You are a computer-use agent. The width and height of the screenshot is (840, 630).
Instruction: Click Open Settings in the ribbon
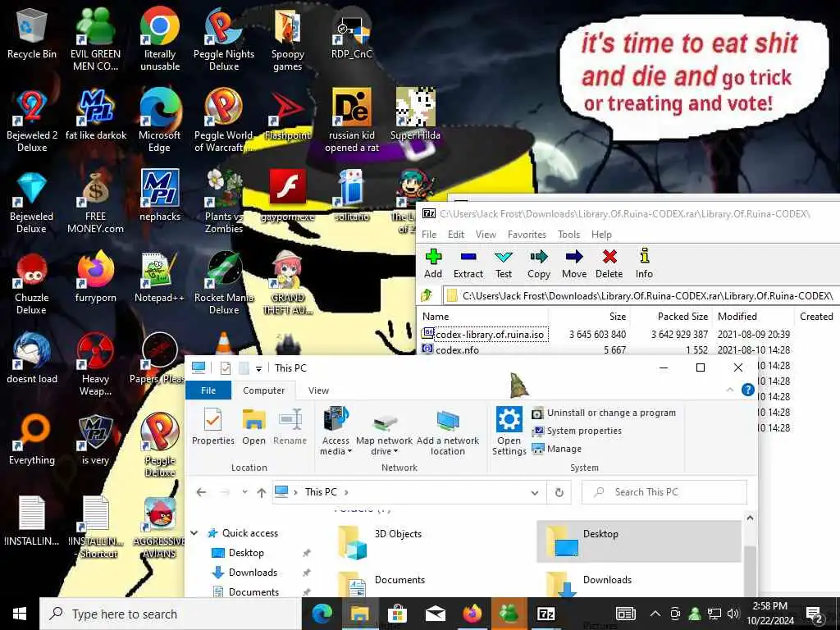pyautogui.click(x=509, y=431)
